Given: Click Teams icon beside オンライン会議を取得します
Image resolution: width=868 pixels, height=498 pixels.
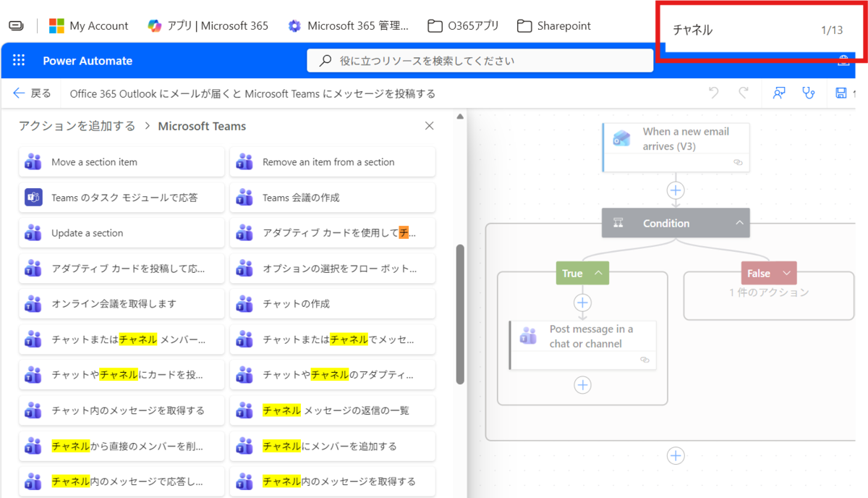Looking at the screenshot, I should click(x=33, y=304).
